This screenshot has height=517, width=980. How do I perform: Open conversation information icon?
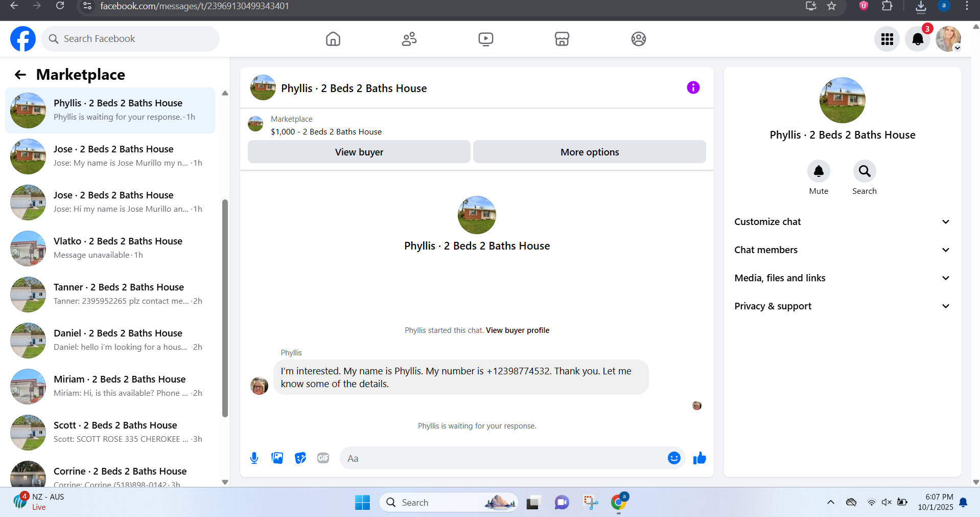click(693, 87)
